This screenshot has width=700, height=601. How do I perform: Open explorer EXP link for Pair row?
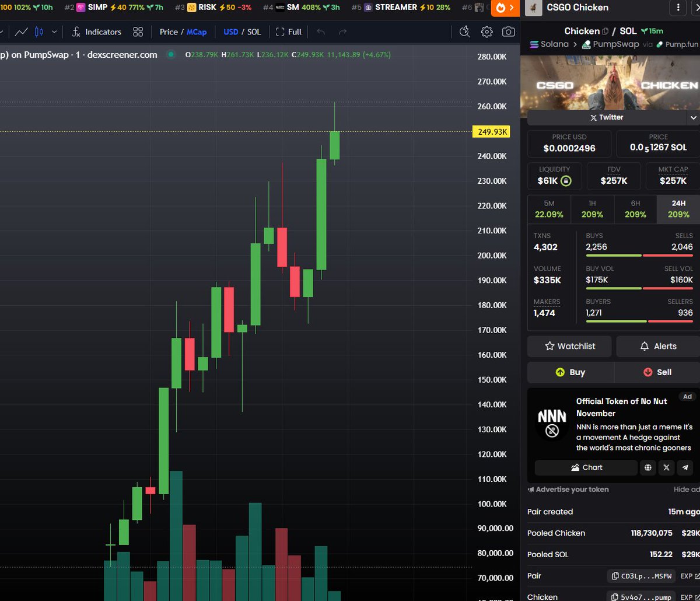pyautogui.click(x=689, y=576)
